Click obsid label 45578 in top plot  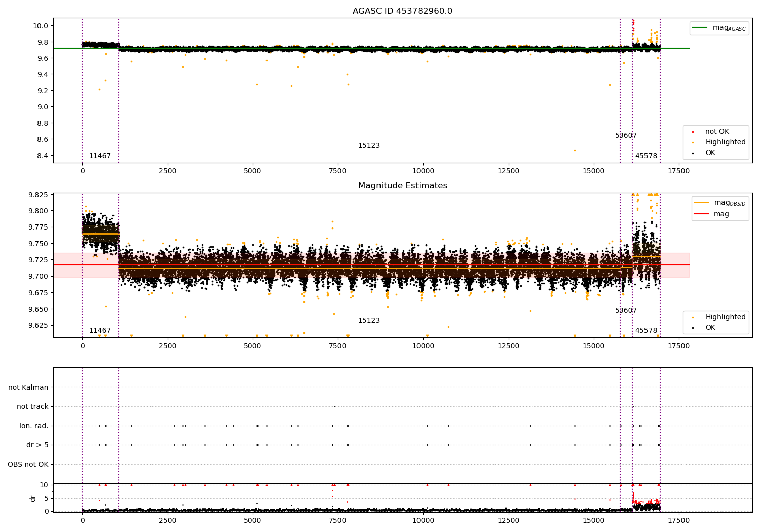point(646,156)
